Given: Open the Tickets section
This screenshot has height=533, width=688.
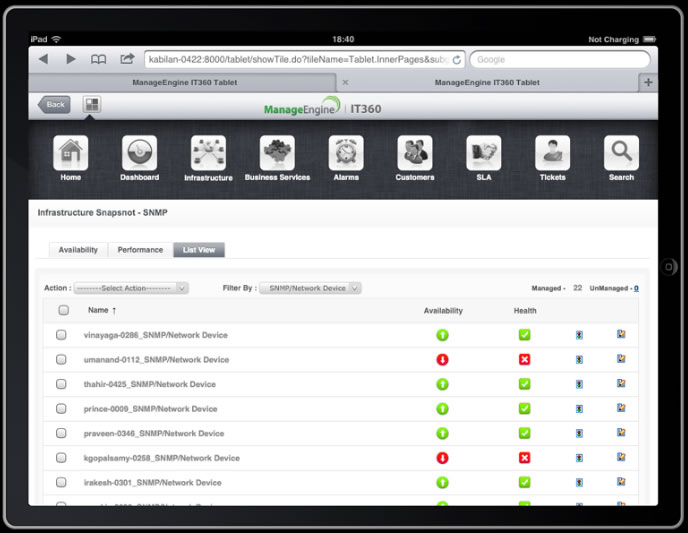Looking at the screenshot, I should 552,158.
